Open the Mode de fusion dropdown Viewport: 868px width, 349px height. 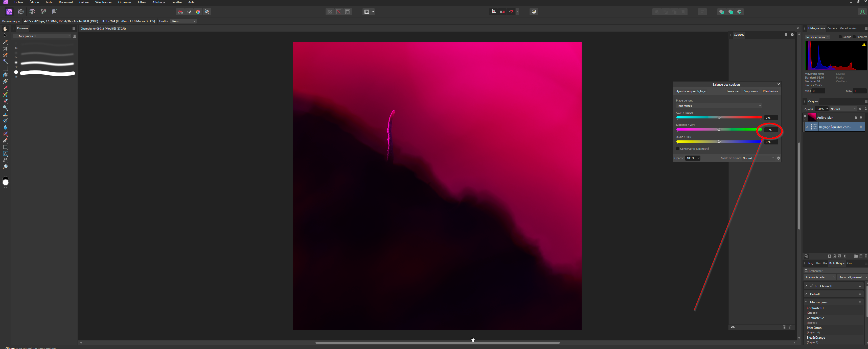click(758, 158)
